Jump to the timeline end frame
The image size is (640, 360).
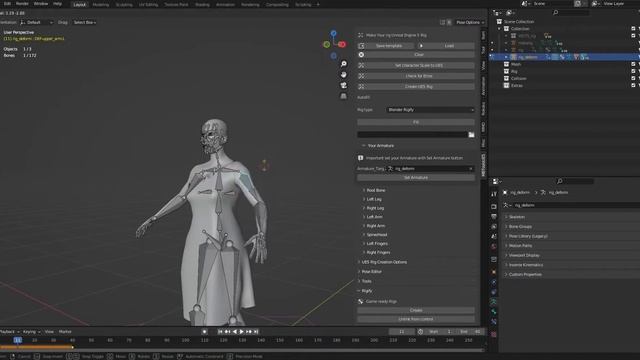tap(256, 332)
